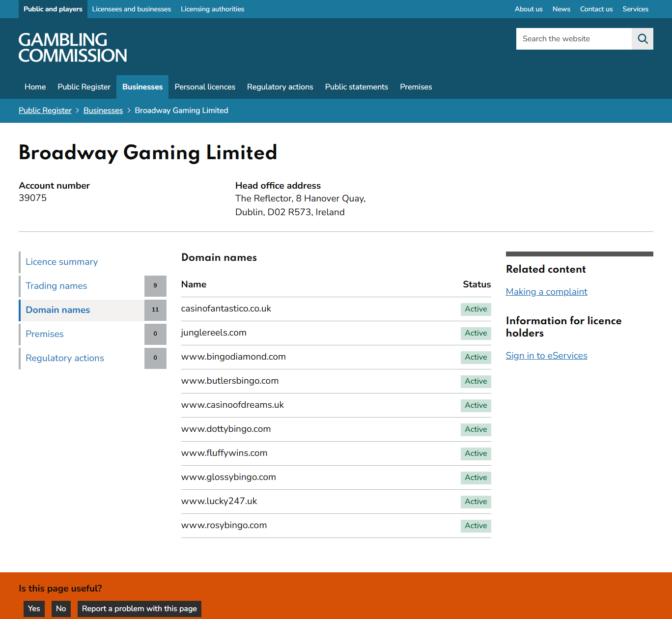The width and height of the screenshot is (672, 619).
Task: Click domain www.lucky247.uk text
Action: click(x=219, y=501)
